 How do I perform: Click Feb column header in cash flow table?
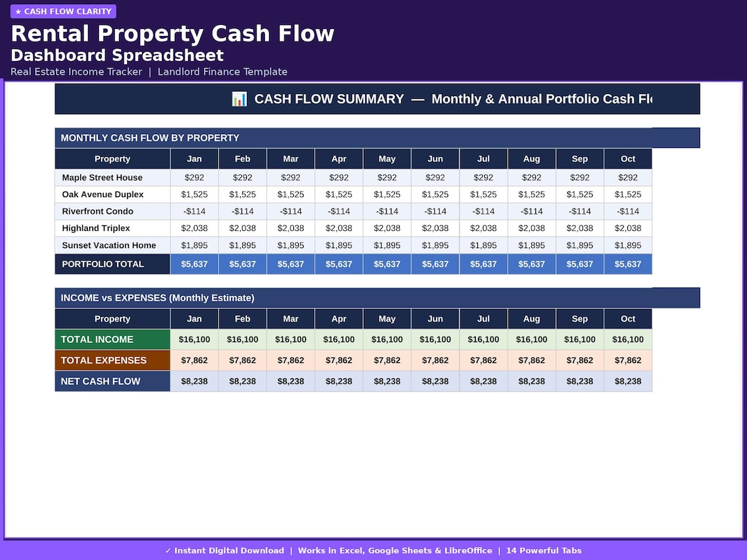[243, 159]
